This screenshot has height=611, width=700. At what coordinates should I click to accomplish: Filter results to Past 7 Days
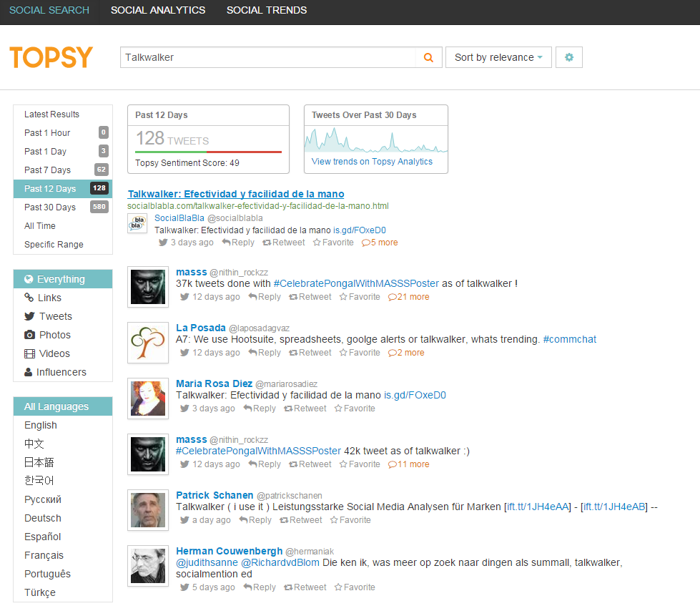point(63,170)
